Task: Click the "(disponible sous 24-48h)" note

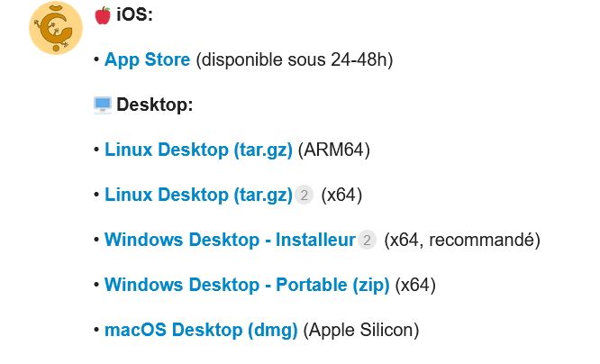Action: pyautogui.click(x=294, y=59)
